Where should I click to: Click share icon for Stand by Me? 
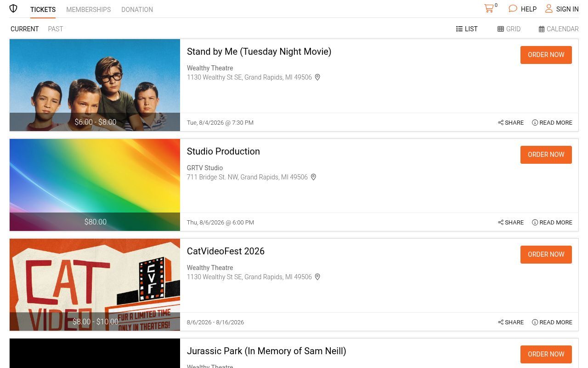click(501, 123)
